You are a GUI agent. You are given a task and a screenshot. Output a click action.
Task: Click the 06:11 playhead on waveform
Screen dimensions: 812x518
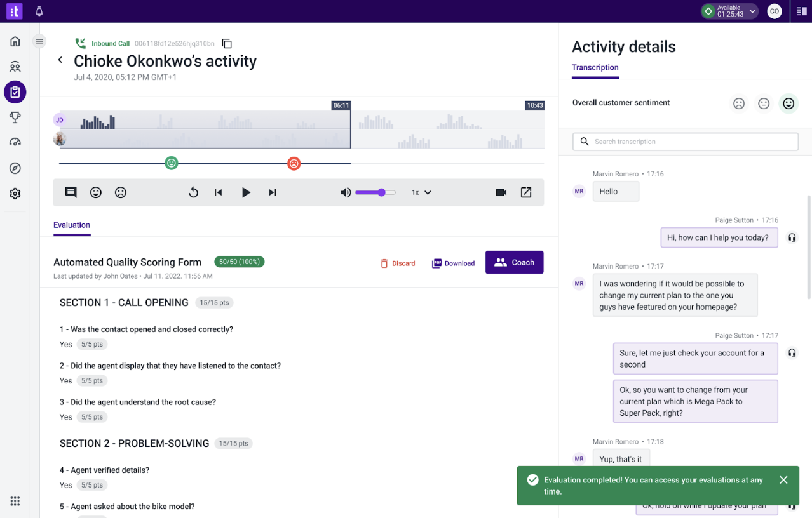(341, 105)
